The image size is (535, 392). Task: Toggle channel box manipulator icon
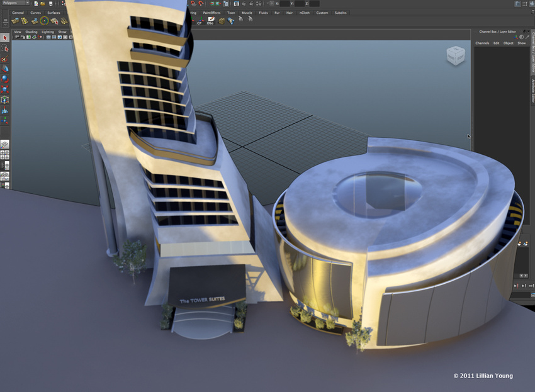pyautogui.click(x=516, y=37)
